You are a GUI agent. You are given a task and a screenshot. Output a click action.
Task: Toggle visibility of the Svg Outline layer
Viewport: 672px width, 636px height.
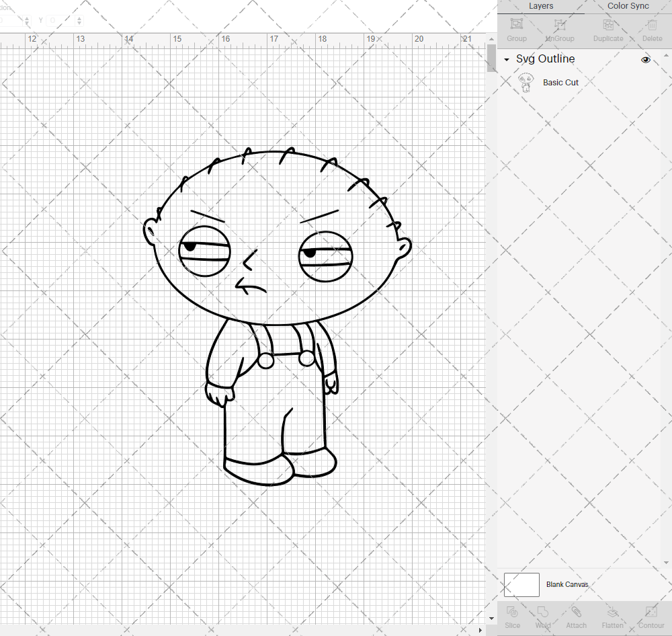pyautogui.click(x=646, y=60)
